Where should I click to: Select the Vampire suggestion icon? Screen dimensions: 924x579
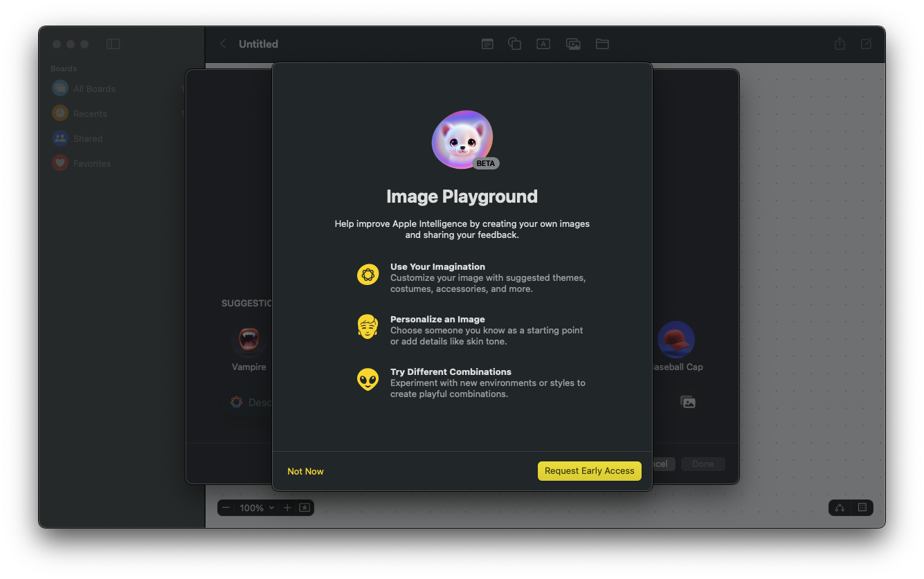[249, 340]
